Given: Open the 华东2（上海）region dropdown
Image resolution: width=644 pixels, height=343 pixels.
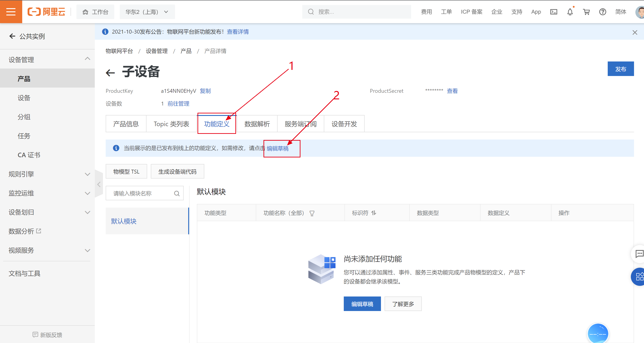Looking at the screenshot, I should tap(147, 12).
